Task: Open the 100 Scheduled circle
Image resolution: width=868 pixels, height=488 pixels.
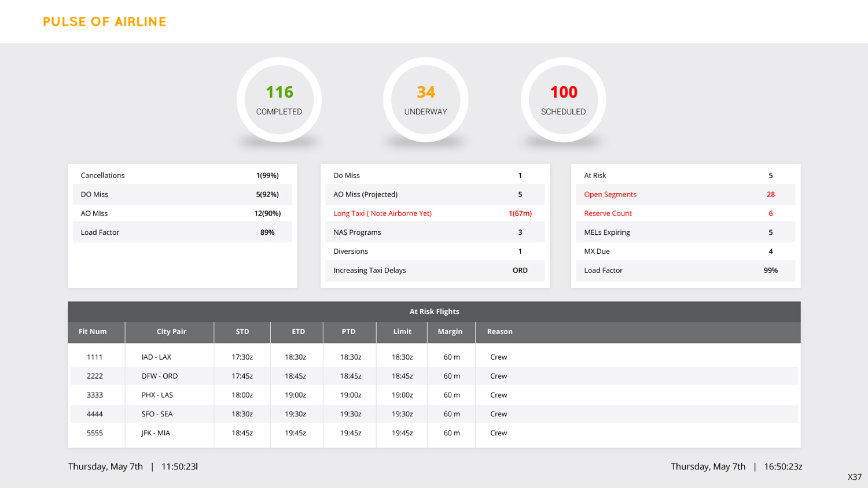Action: pyautogui.click(x=563, y=100)
